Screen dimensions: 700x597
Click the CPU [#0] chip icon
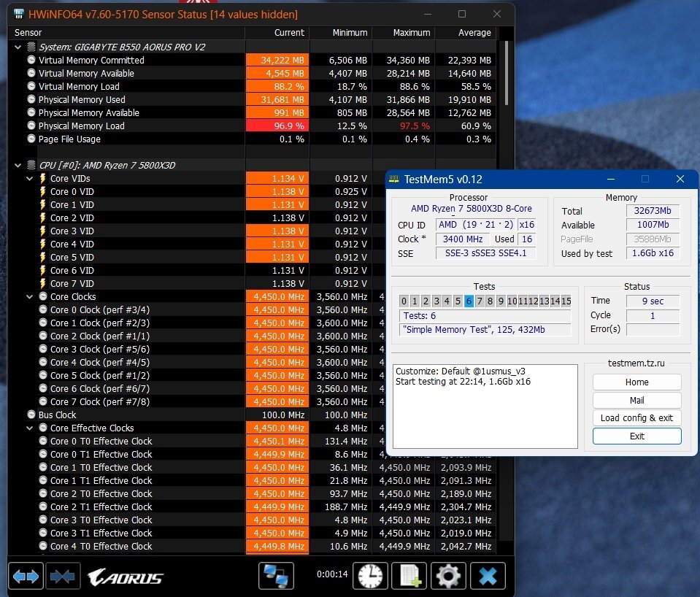(x=31, y=165)
